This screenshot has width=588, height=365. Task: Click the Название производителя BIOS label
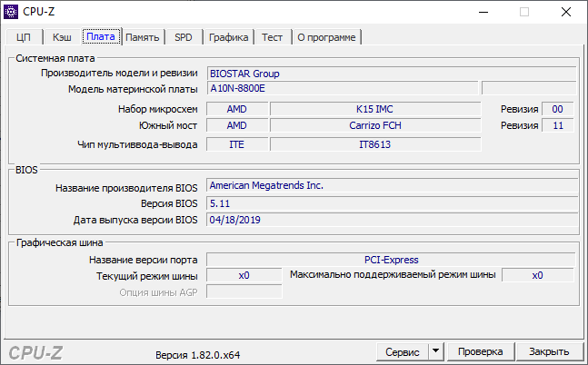tap(126, 188)
